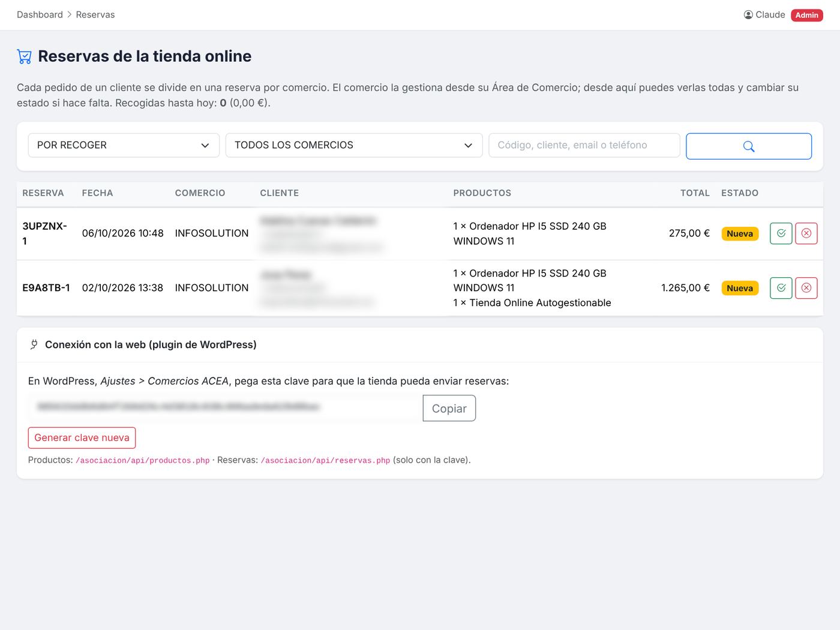Click the /asociacion/api/productos.php path
The height and width of the screenshot is (630, 840).
[143, 461]
